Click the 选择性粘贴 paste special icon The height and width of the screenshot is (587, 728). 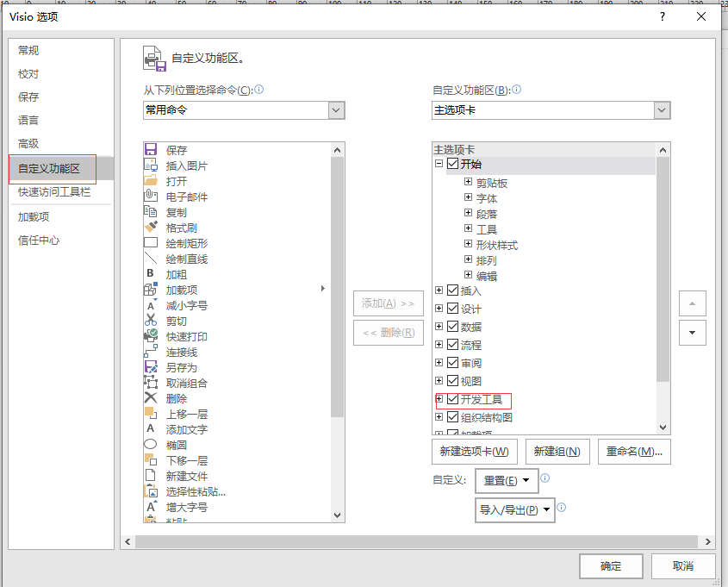151,491
